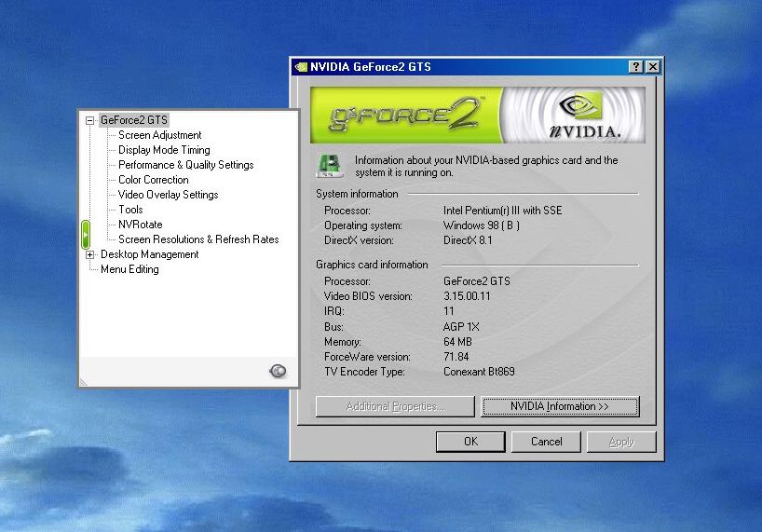Open Screen Adjustment settings

(159, 135)
